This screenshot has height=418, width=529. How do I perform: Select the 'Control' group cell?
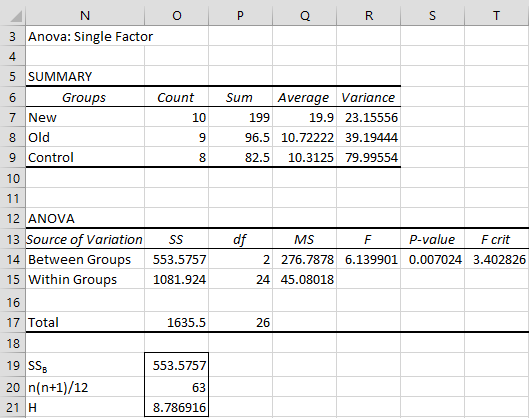[x=85, y=157]
